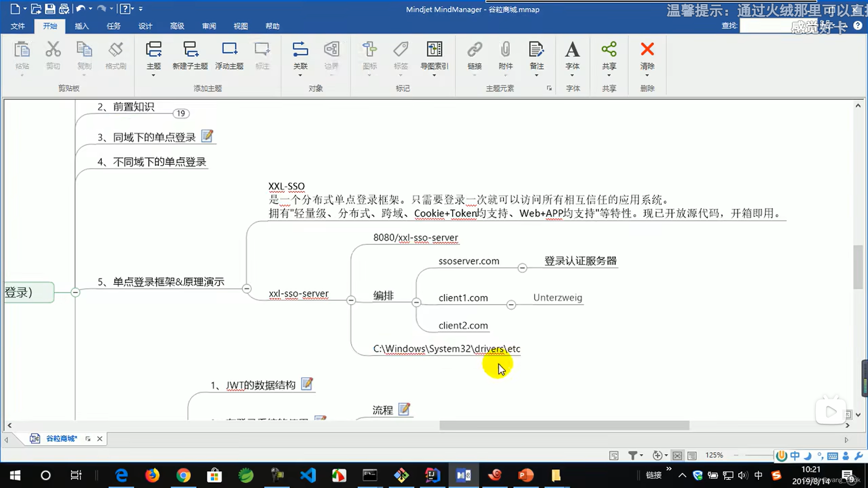Click the 剪切 (Cut) scissors icon

(53, 50)
